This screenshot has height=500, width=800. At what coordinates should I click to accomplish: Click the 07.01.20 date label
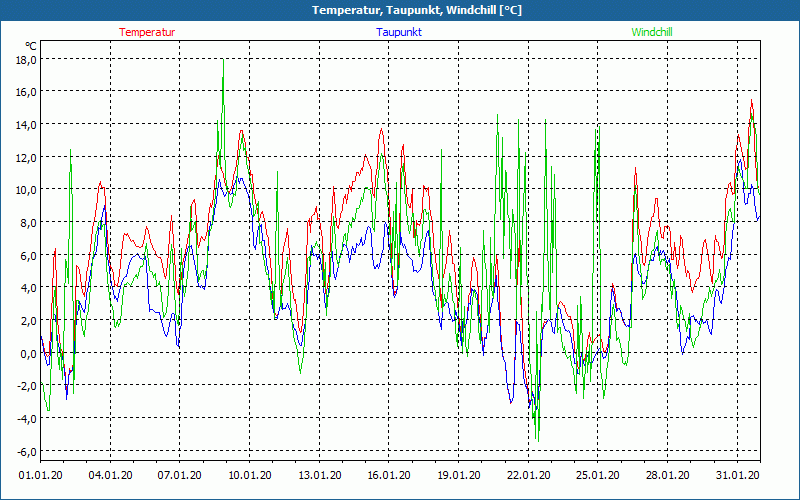pyautogui.click(x=180, y=475)
